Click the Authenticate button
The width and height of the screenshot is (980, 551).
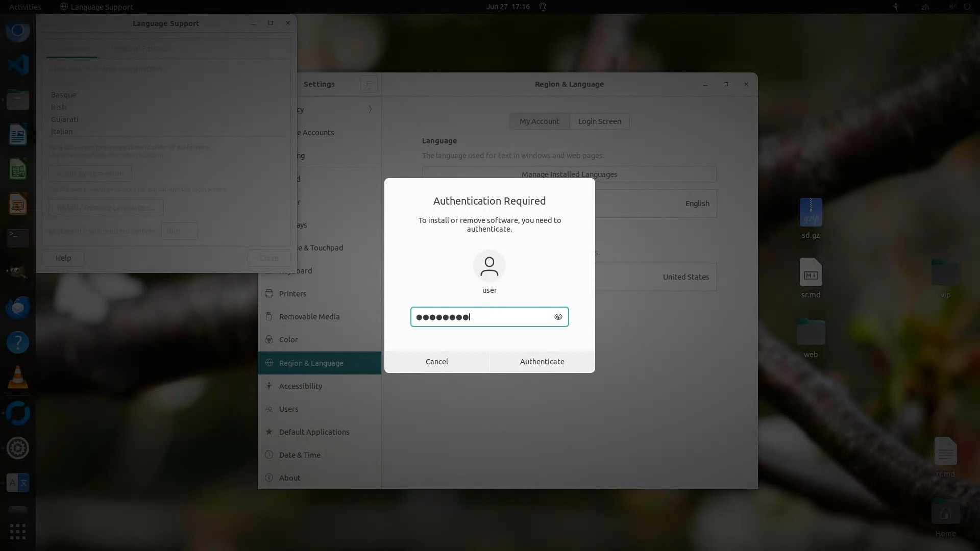click(x=542, y=361)
